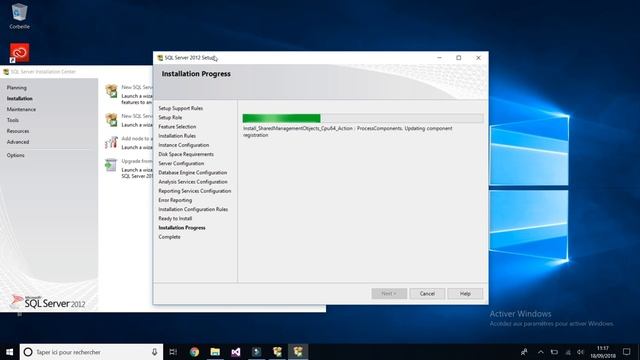
Task: Show hidden system tray icons
Action: tap(540, 352)
